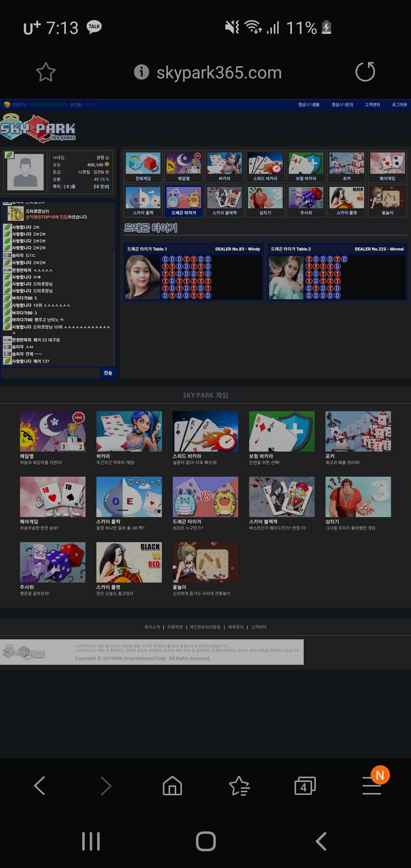Tap the site info icon beside URL
This screenshot has width=411, height=868.
pyautogui.click(x=142, y=72)
